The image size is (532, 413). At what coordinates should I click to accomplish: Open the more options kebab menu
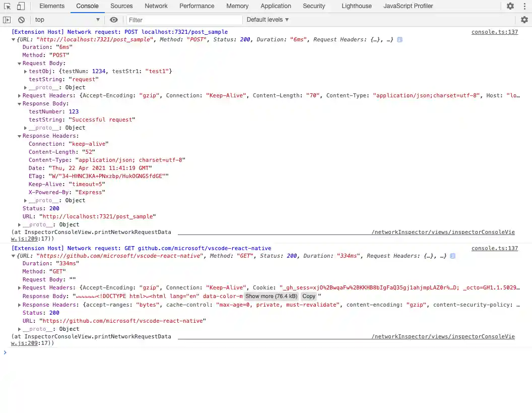point(524,6)
